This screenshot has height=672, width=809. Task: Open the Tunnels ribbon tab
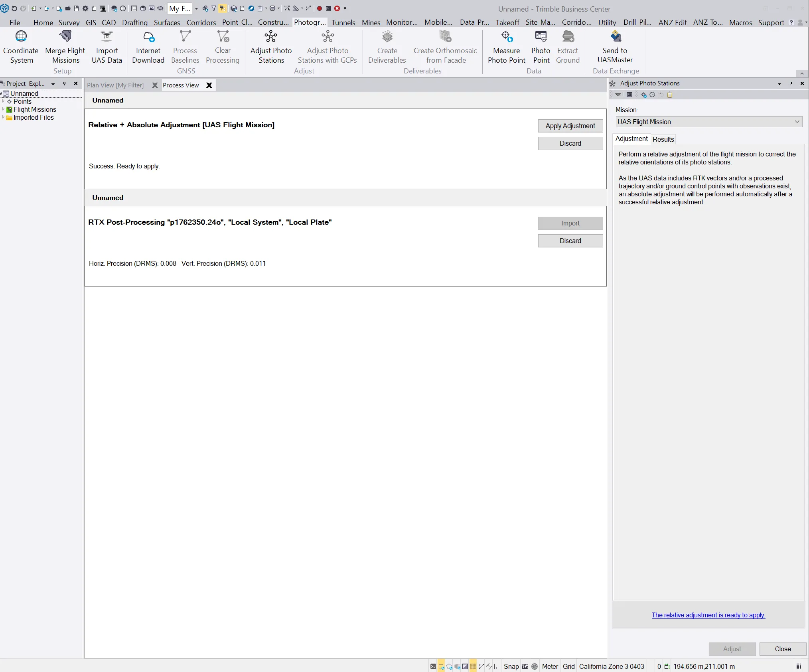[343, 23]
